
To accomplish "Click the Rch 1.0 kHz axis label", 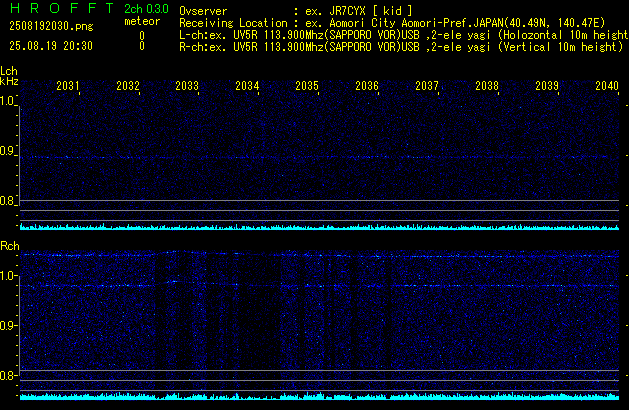I will pyautogui.click(x=7, y=276).
